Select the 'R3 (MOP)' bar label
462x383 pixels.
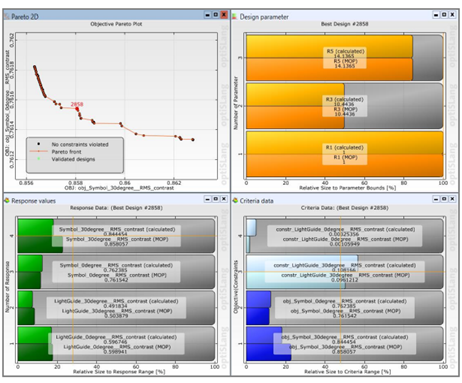(345, 109)
